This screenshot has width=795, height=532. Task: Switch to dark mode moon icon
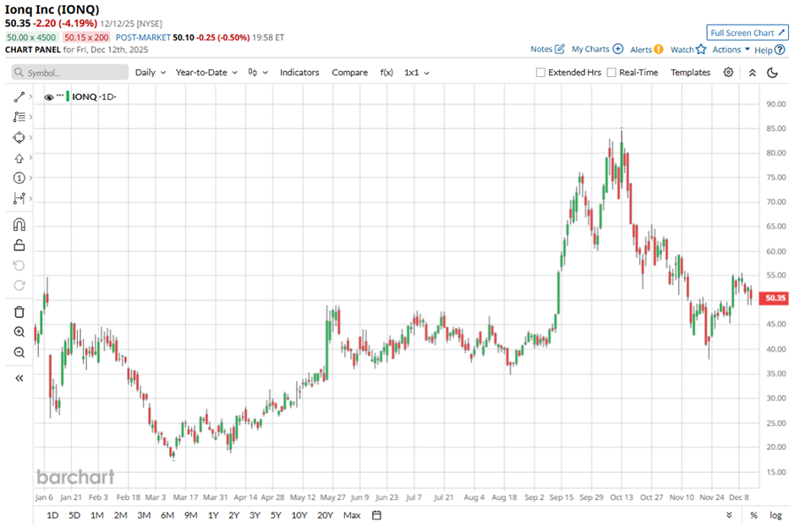(772, 73)
